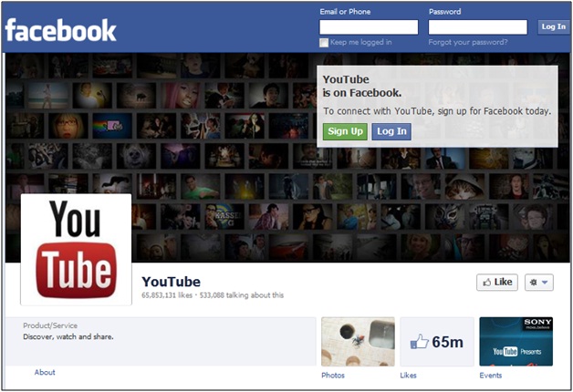
Task: Like the YouTube page
Action: [497, 282]
